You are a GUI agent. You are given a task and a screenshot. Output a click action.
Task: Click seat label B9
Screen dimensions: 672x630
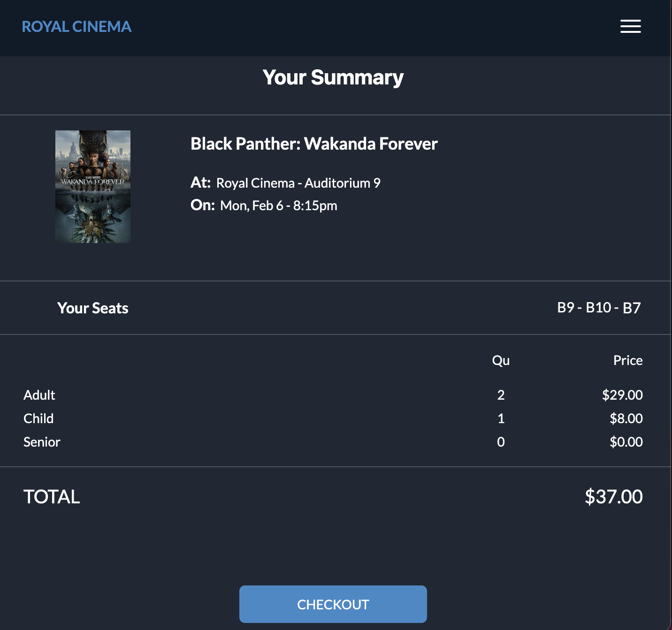pos(566,308)
